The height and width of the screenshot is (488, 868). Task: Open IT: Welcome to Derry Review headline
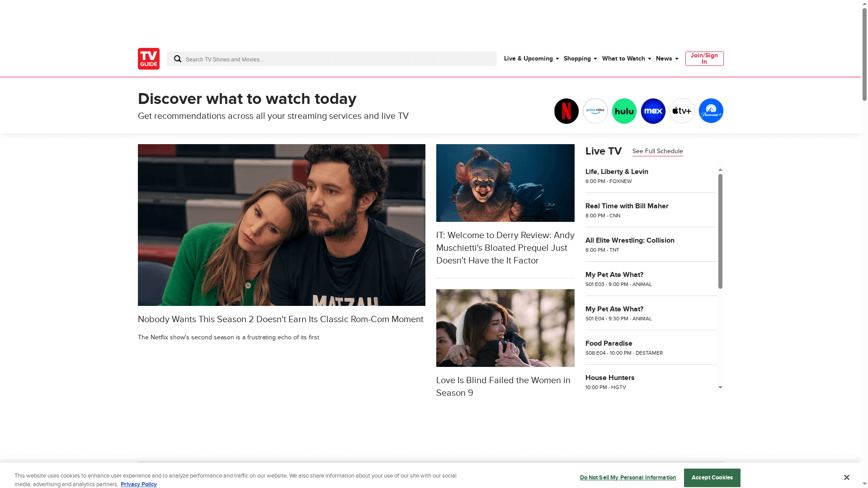point(505,248)
